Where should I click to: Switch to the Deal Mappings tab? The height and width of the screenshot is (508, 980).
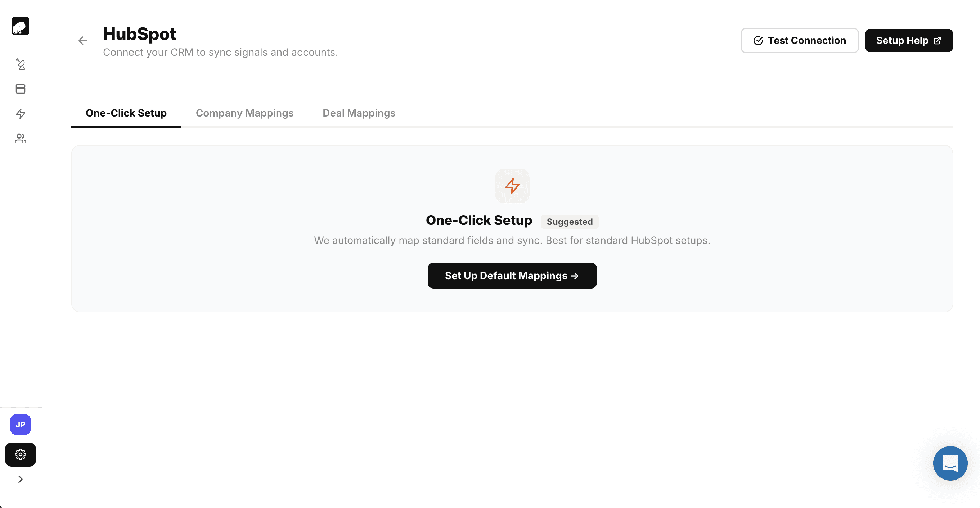coord(359,113)
